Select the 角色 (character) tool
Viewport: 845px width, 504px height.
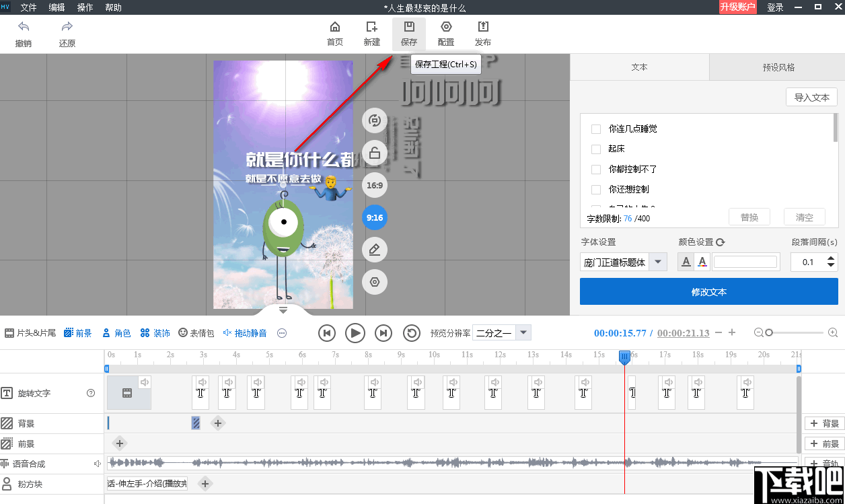pyautogui.click(x=116, y=332)
